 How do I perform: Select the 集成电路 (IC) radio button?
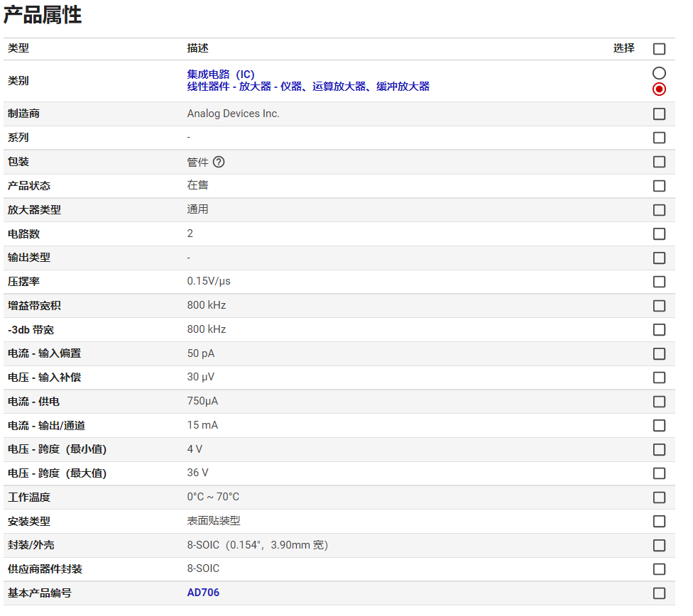[x=659, y=73]
